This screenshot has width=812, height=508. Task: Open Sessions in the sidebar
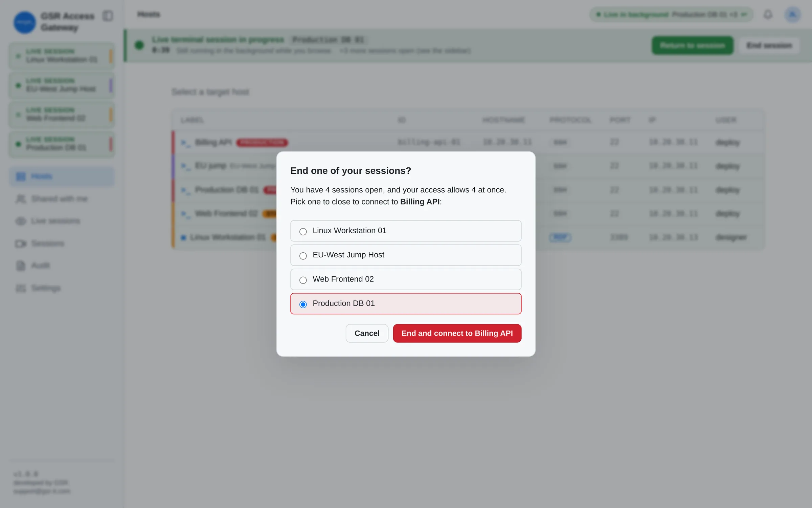(x=62, y=244)
